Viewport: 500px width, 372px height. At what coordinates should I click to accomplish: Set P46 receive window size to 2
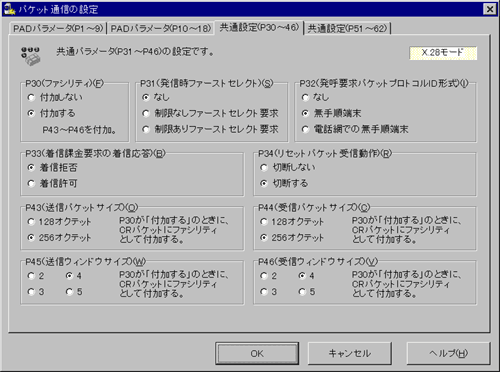coord(269,276)
